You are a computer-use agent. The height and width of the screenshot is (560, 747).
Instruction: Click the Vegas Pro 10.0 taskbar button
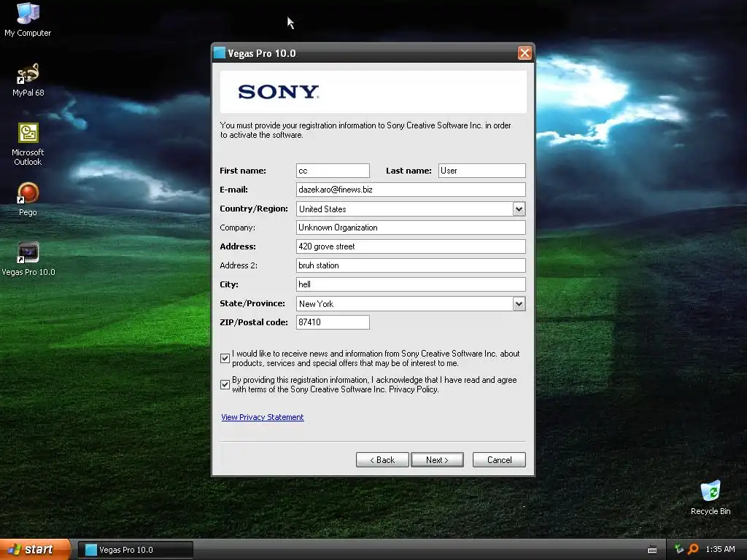[136, 550]
